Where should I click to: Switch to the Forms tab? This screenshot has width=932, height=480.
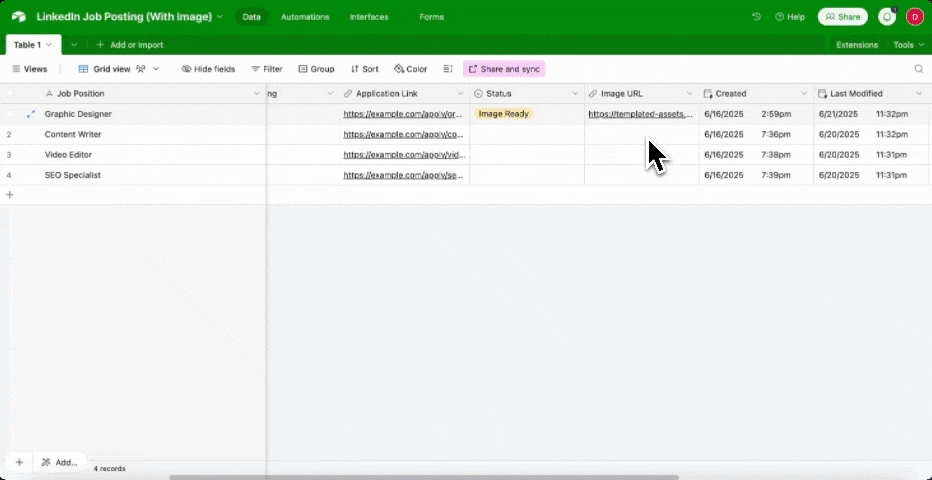click(432, 17)
